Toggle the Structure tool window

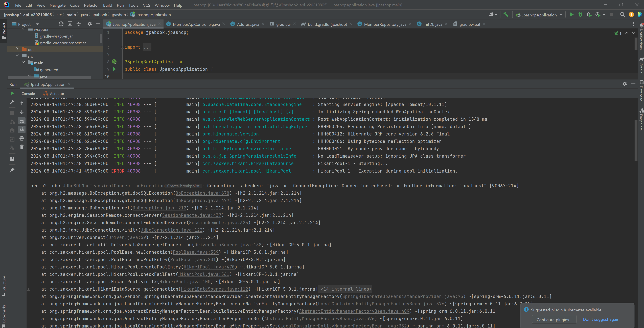point(4,286)
